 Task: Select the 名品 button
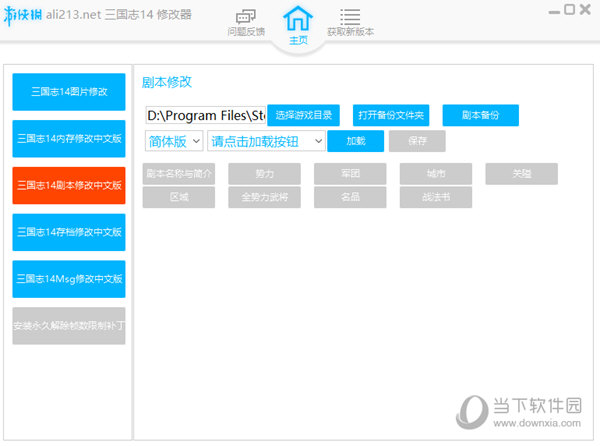[x=350, y=197]
